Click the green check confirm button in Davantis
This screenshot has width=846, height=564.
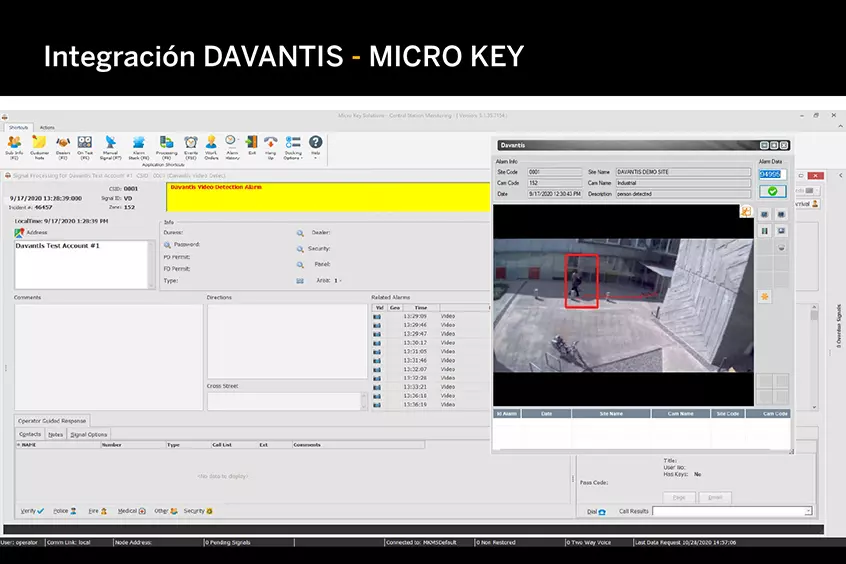coord(773,191)
